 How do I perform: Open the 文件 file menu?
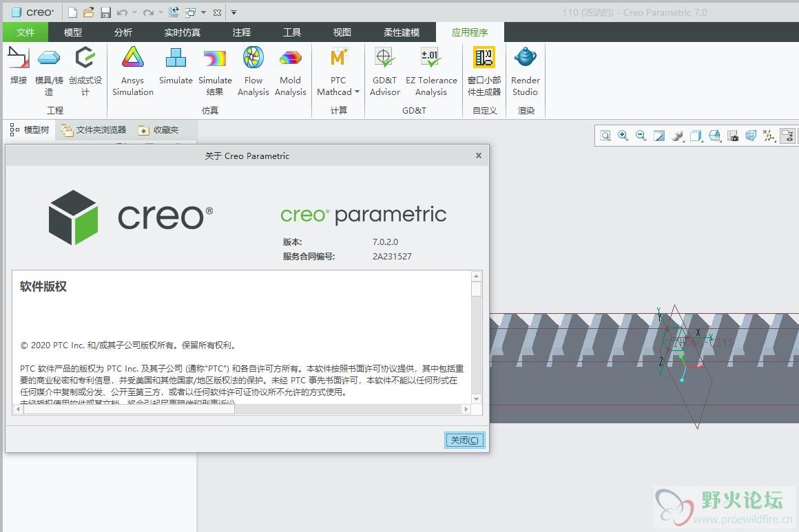[25, 32]
